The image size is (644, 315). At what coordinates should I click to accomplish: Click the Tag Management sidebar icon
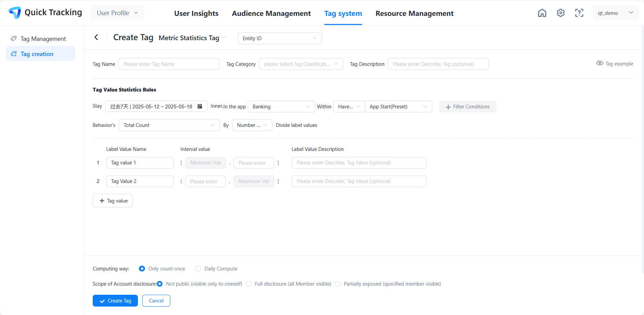click(x=13, y=38)
